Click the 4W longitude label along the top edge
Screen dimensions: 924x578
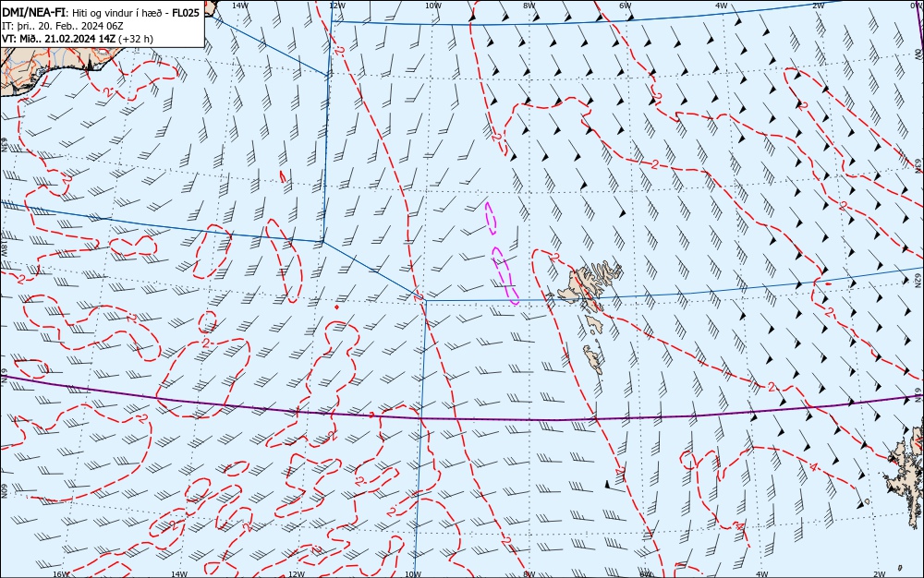[722, 6]
